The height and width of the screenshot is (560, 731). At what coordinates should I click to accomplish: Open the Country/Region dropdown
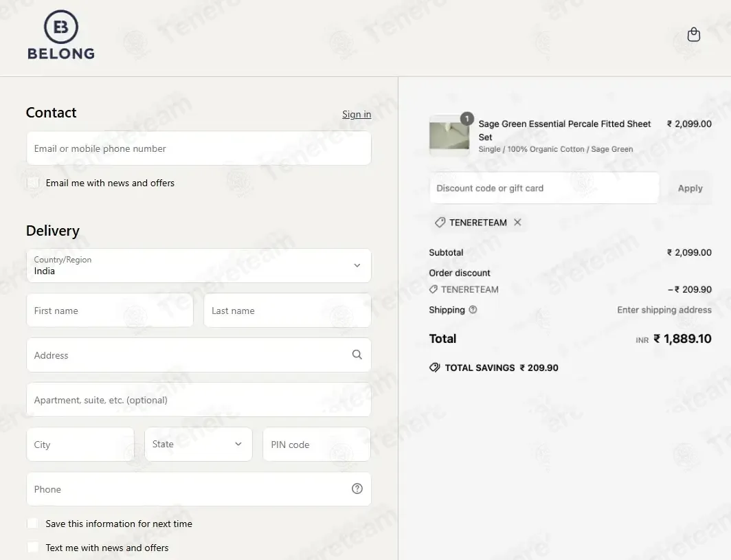(199, 265)
